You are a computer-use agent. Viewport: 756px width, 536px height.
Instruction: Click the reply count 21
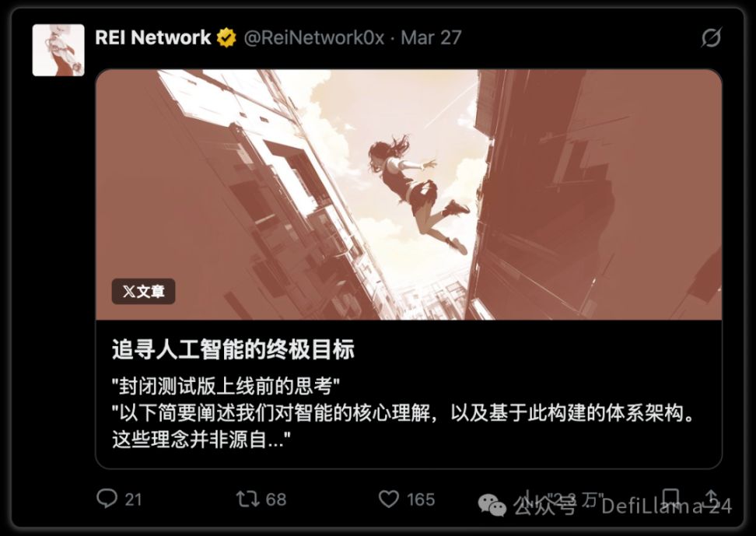tap(133, 499)
